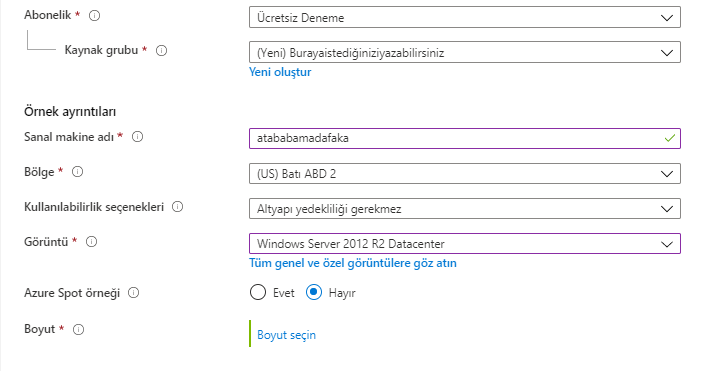Viewport: 713px width, 371px height.
Task: Click the info icon beside Boyut
Action: point(79,330)
